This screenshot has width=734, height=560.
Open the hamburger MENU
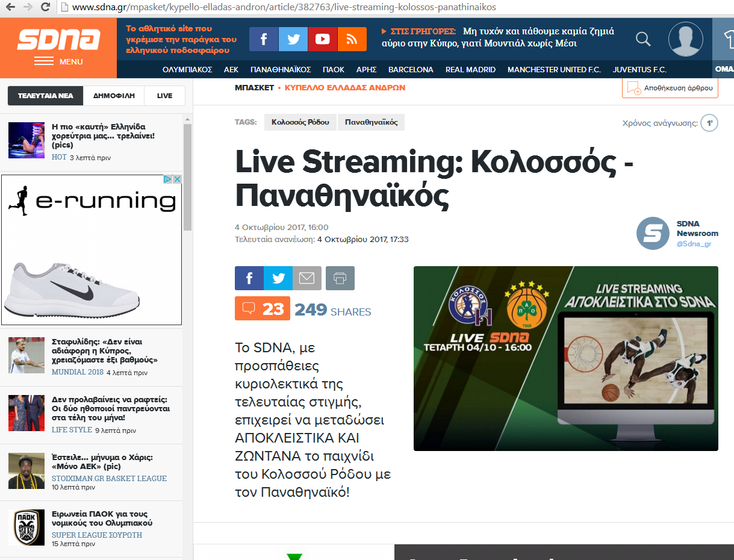click(x=58, y=61)
